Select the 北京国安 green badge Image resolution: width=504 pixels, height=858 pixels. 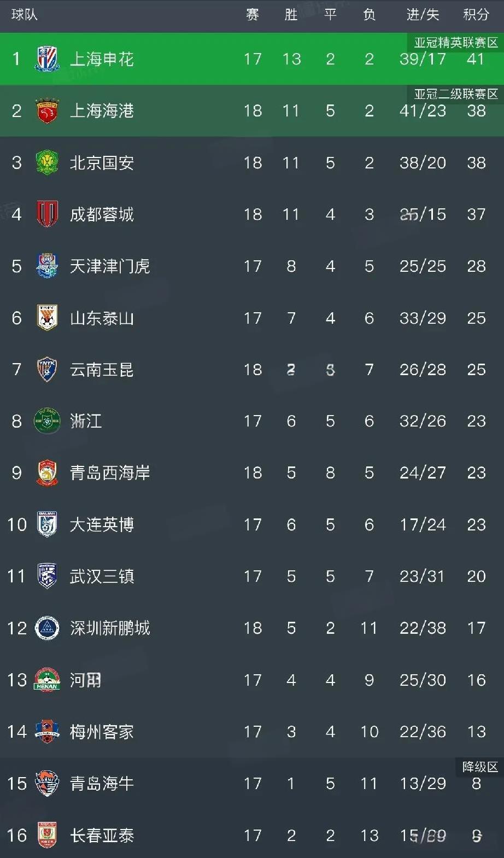(x=47, y=163)
